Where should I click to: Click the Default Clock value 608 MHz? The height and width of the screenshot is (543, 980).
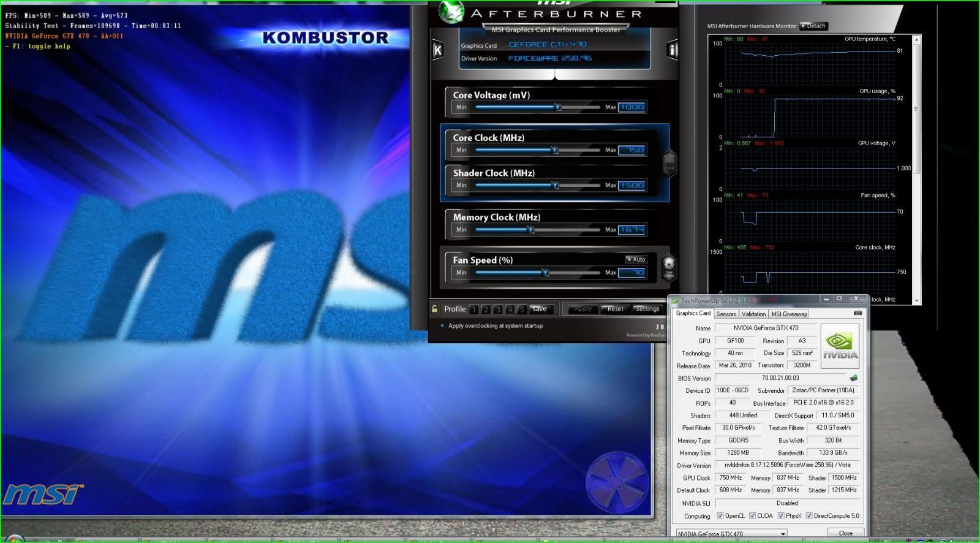731,490
